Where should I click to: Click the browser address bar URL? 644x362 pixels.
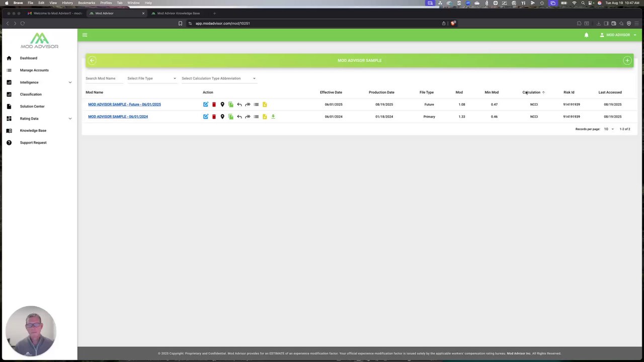(222, 23)
